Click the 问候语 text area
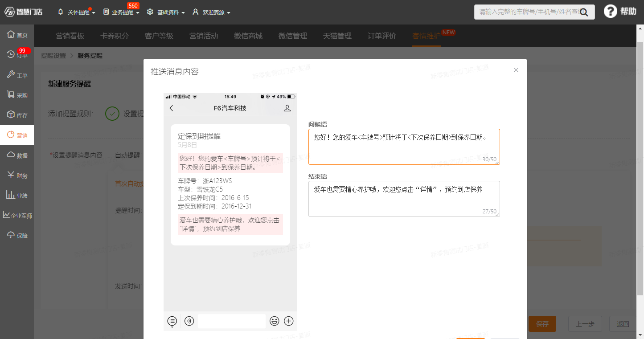The image size is (644, 339). (x=404, y=147)
